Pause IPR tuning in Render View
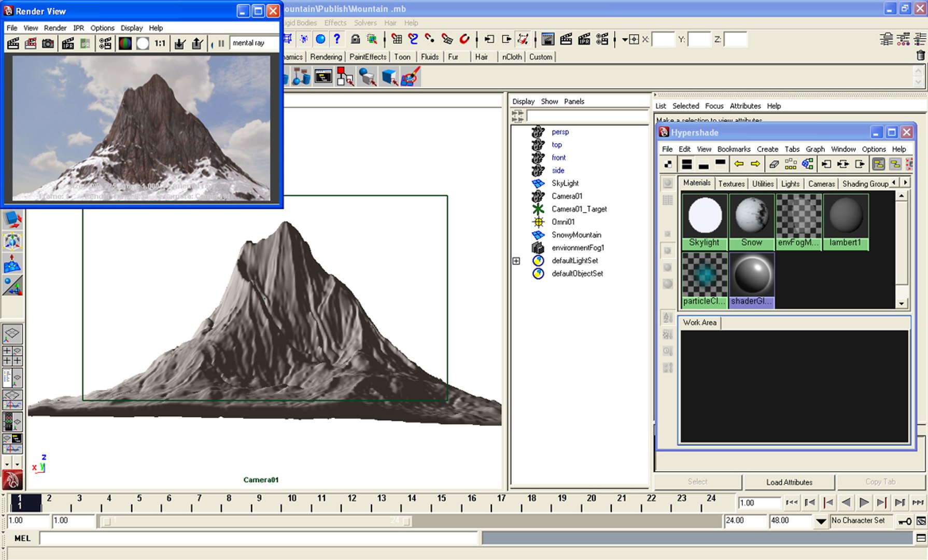The image size is (928, 560). (x=221, y=44)
